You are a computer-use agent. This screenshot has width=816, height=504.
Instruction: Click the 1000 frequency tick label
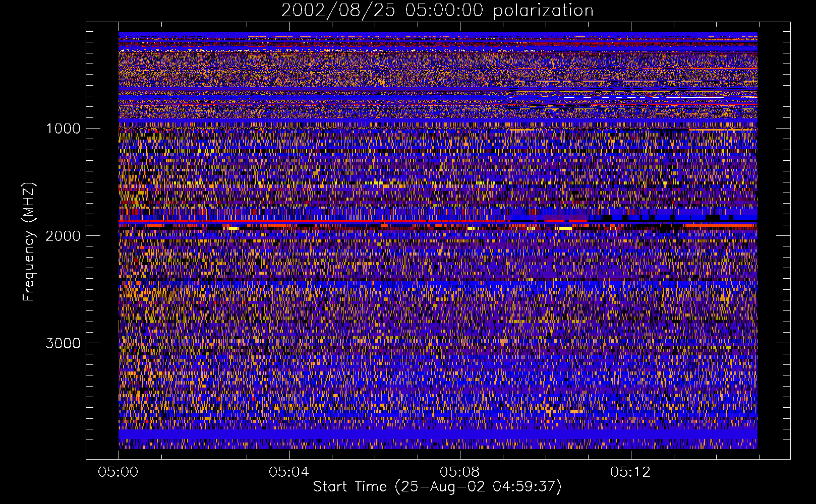(x=63, y=129)
